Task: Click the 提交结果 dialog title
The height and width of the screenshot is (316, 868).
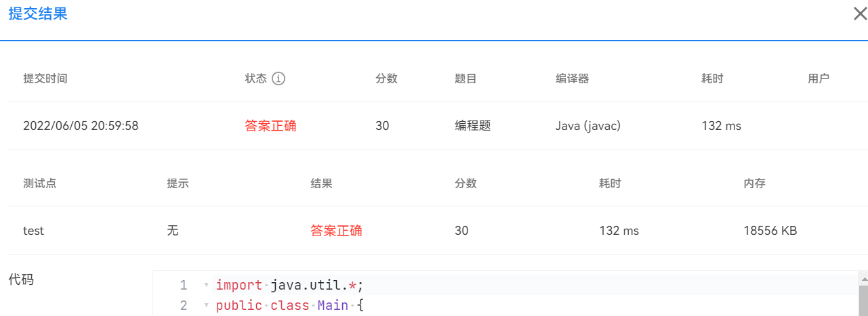Action: (37, 14)
